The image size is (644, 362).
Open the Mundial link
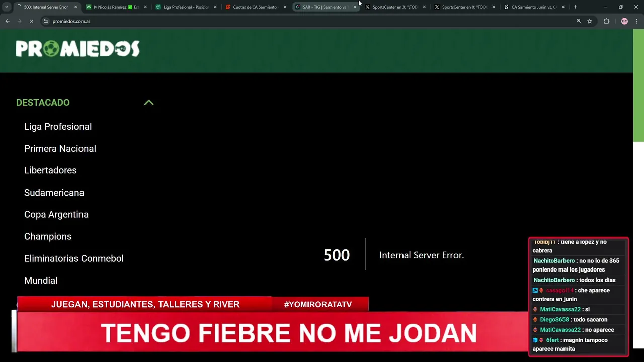click(x=41, y=281)
